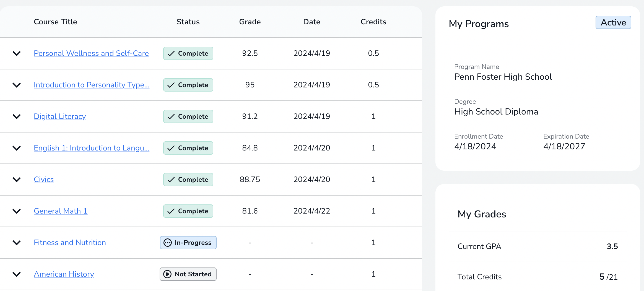Expand the Fitness and Nutrition row chevron
The width and height of the screenshot is (644, 291).
[x=17, y=243]
